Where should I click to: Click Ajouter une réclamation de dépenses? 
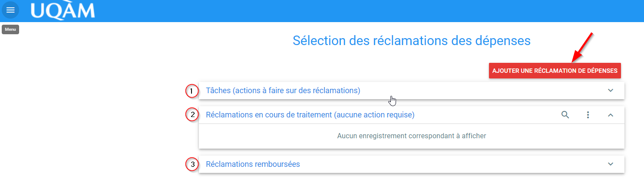point(555,71)
